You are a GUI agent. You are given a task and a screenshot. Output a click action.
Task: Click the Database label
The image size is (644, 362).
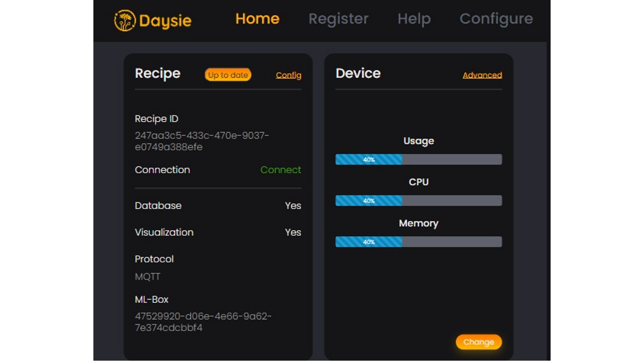[x=158, y=206]
